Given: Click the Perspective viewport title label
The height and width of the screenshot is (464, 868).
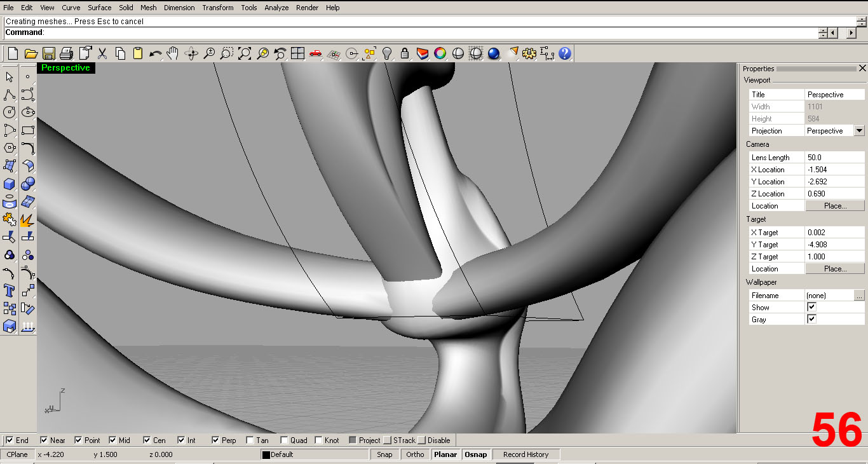Looking at the screenshot, I should 65,68.
